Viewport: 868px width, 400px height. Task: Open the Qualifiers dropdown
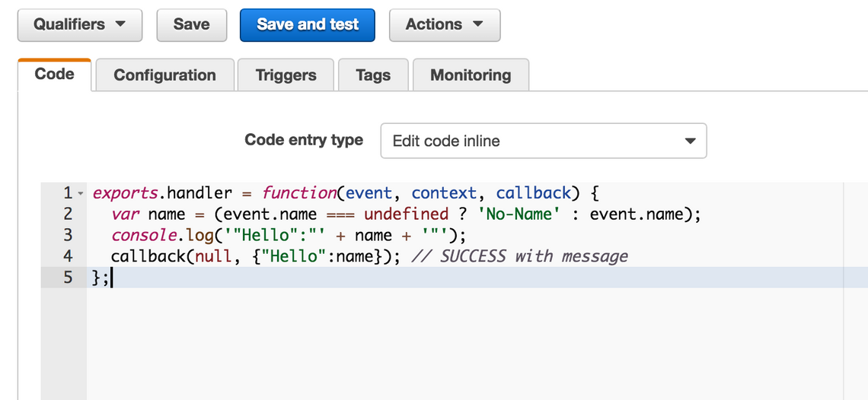point(79,24)
